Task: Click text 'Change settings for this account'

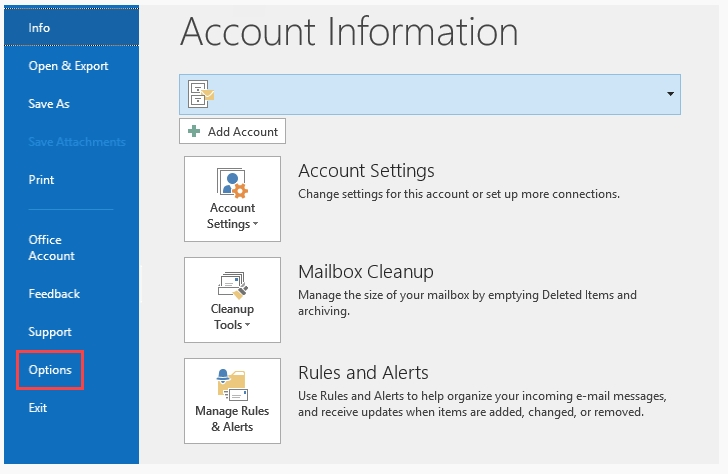Action: pyautogui.click(x=384, y=194)
